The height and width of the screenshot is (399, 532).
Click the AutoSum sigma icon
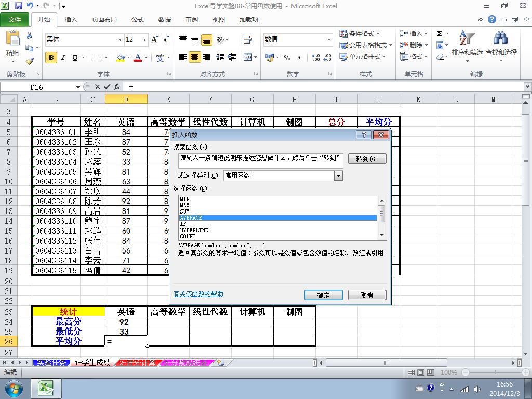pyautogui.click(x=440, y=33)
